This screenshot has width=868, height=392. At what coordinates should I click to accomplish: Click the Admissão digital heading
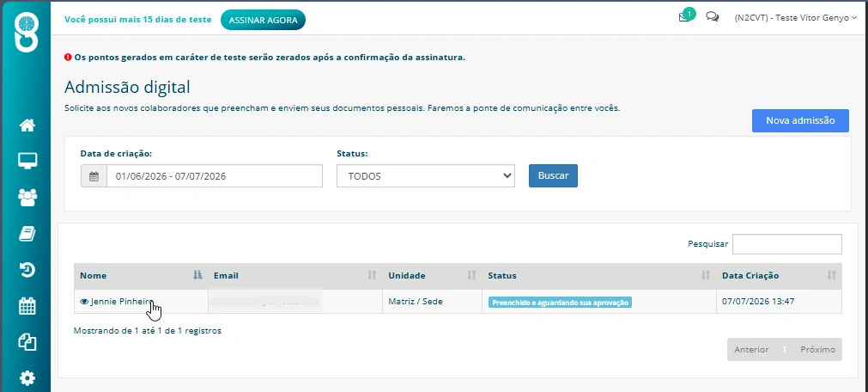[127, 87]
